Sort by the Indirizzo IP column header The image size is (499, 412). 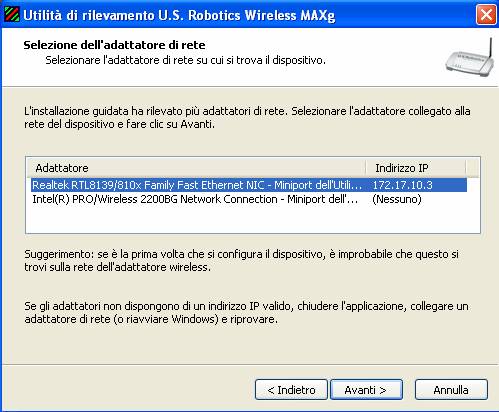coord(416,168)
